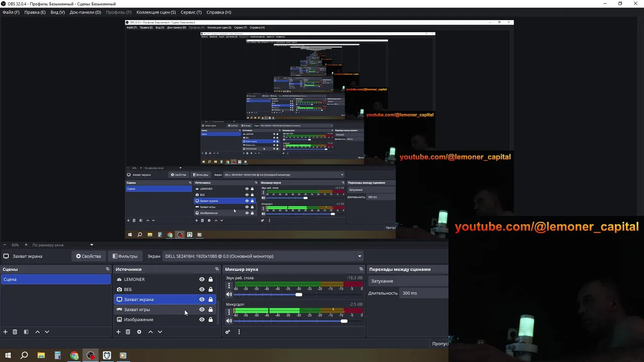Viewport: 644px width, 362px height.
Task: Move scene up in the Сцены panel
Action: (x=37, y=332)
